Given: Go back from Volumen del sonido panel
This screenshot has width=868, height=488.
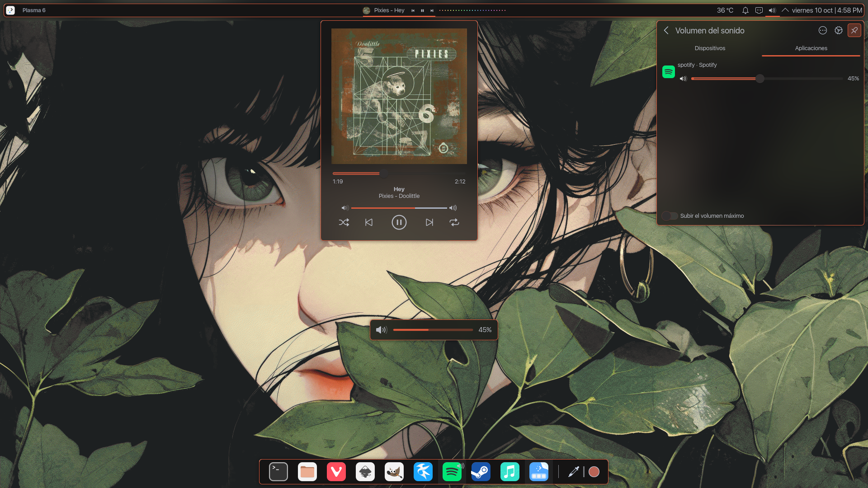Looking at the screenshot, I should click(x=666, y=30).
